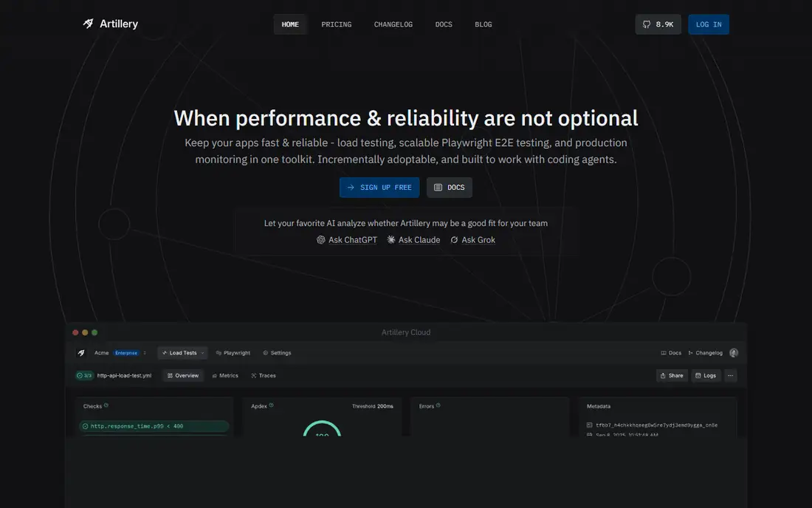Click the Grok logo icon
The height and width of the screenshot is (508, 812).
tap(454, 240)
